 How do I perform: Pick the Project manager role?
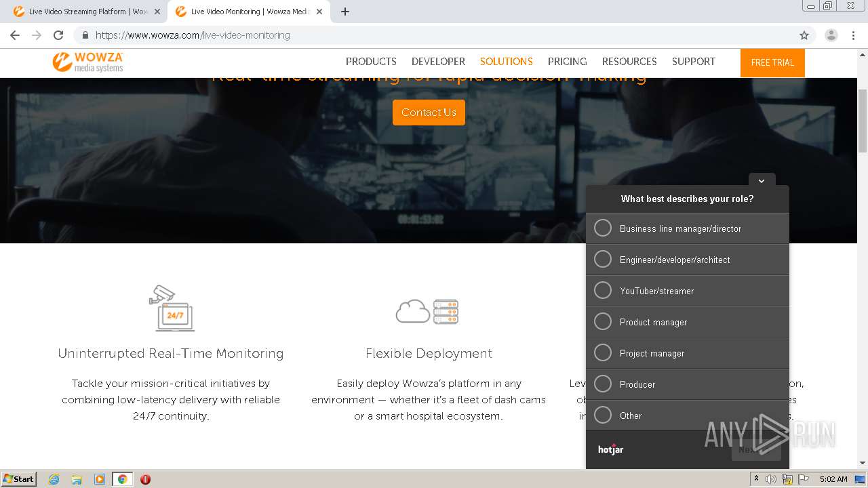click(688, 353)
